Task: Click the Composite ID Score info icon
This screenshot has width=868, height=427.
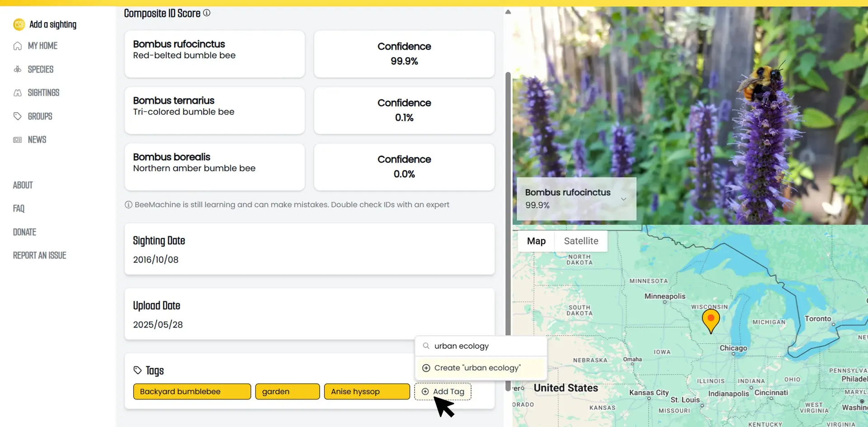Action: coord(207,13)
